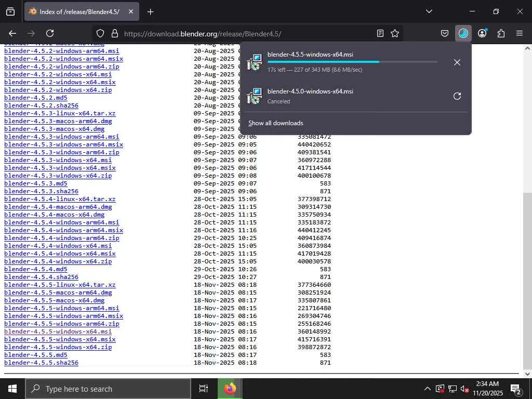The image size is (532, 399).
Task: Click Show all downloads
Action: tap(275, 123)
